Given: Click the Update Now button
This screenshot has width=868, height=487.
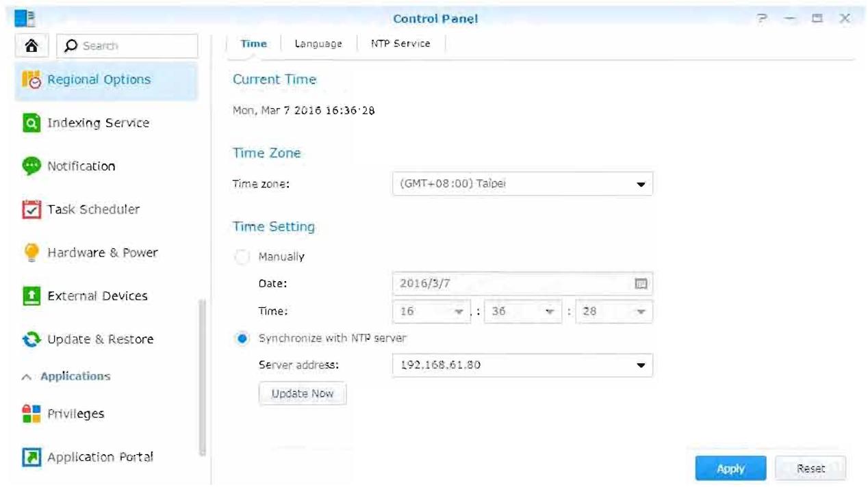Looking at the screenshot, I should tap(303, 393).
